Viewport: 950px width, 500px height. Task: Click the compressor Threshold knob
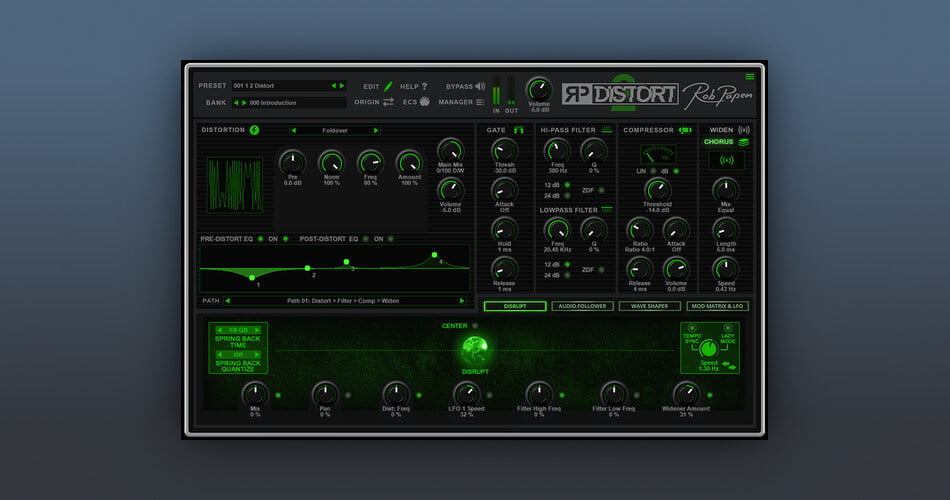[x=657, y=190]
